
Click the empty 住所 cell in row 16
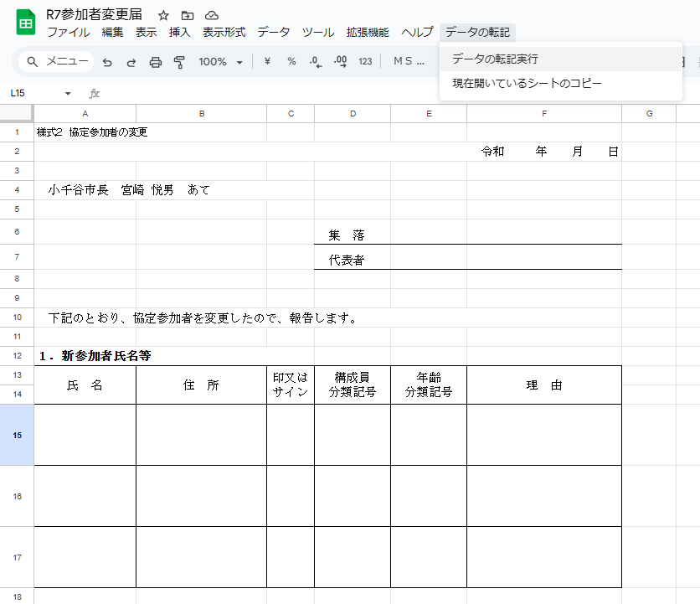point(201,496)
